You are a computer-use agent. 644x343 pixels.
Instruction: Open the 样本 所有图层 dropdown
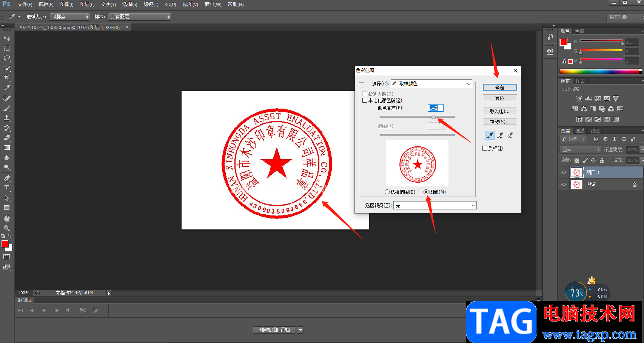(x=140, y=17)
